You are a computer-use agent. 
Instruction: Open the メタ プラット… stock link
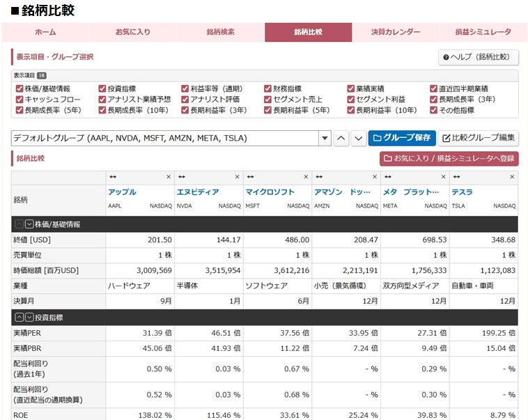pyautogui.click(x=411, y=192)
